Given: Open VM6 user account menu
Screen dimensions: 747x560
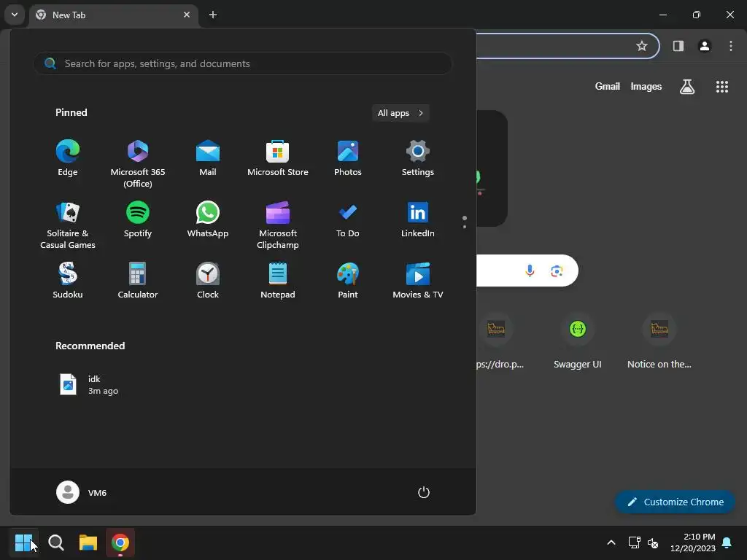Looking at the screenshot, I should point(82,492).
